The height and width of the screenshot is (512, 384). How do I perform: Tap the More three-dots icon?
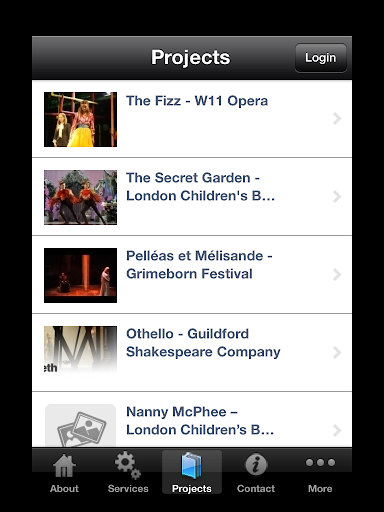(320, 463)
